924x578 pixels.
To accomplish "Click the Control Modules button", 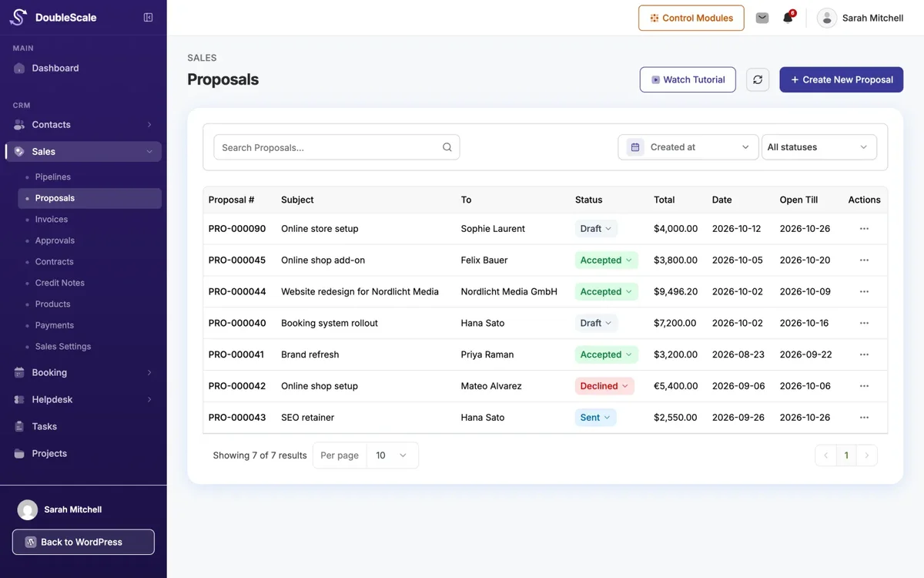I will tap(691, 18).
